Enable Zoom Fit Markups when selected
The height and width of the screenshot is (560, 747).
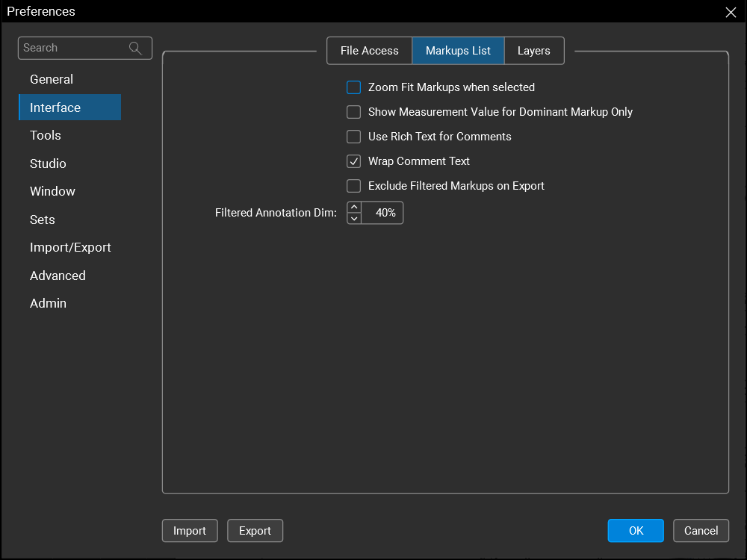[354, 87]
